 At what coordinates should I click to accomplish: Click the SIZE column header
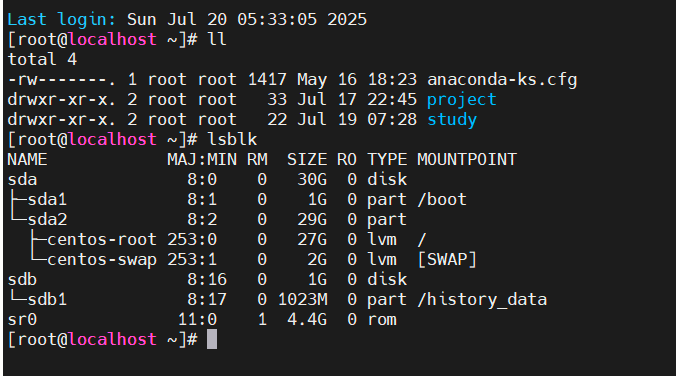click(307, 160)
